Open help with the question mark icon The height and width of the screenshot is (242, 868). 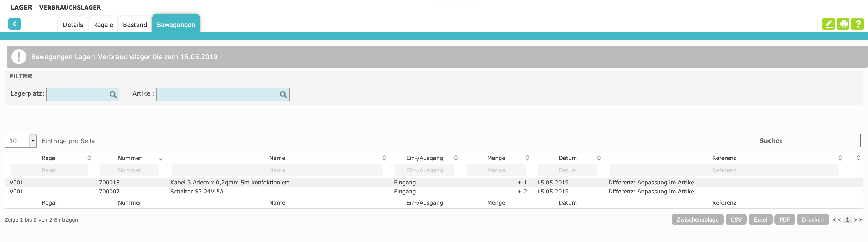pyautogui.click(x=857, y=24)
